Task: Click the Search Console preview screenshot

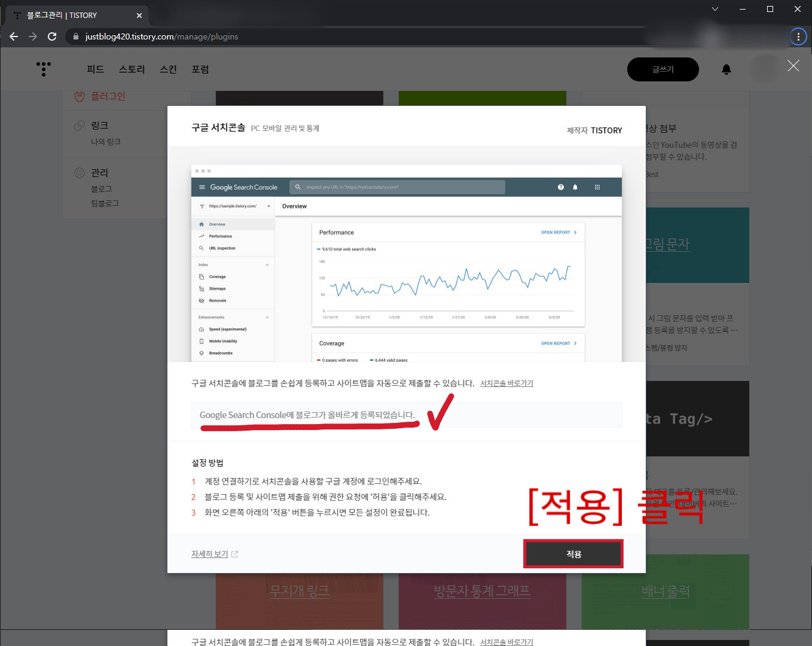Action: 407,263
